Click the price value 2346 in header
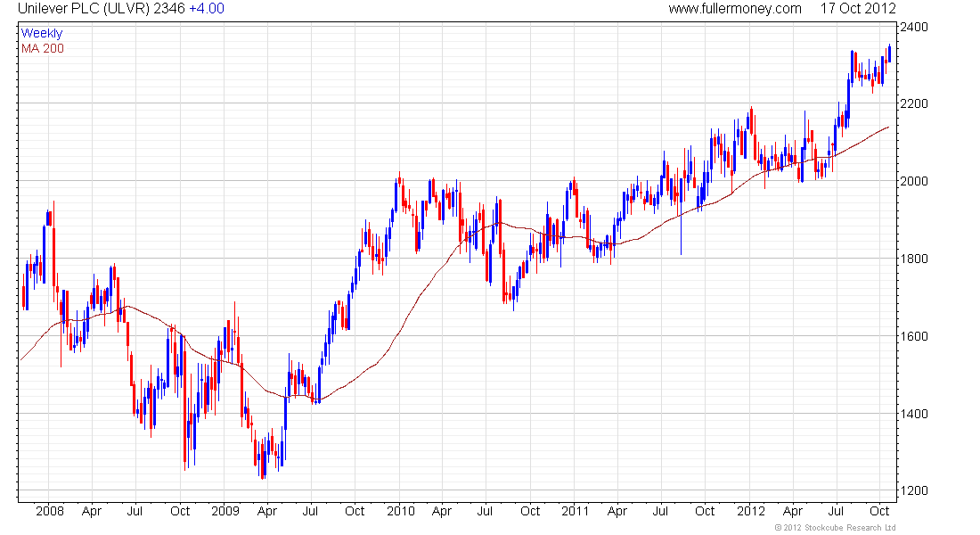Image resolution: width=980 pixels, height=535 pixels. [168, 9]
